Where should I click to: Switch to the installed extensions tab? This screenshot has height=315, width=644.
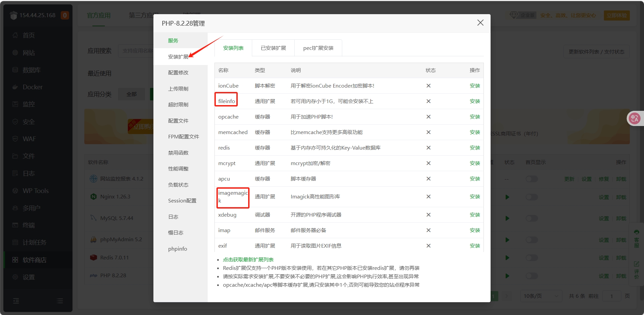[273, 48]
